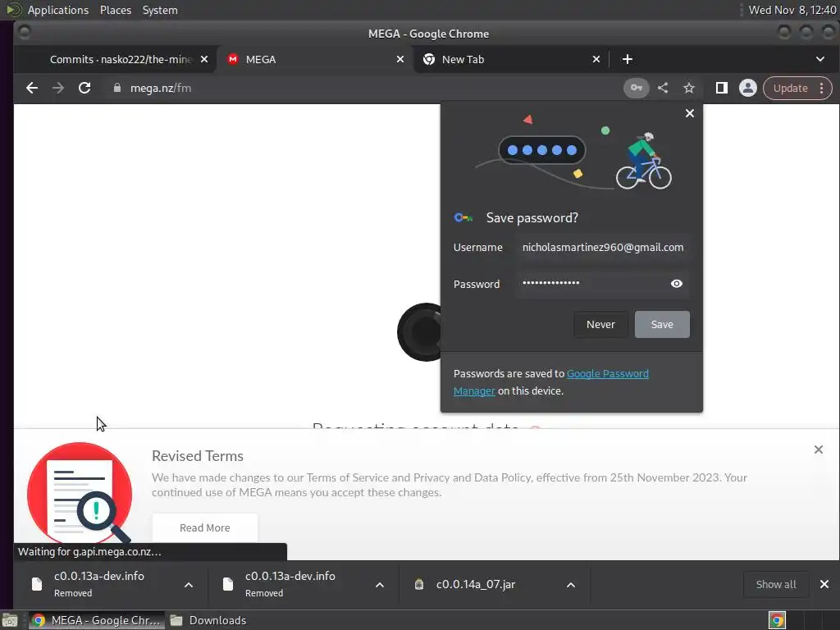
Task: Reload the mega.nz page
Action: (84, 89)
